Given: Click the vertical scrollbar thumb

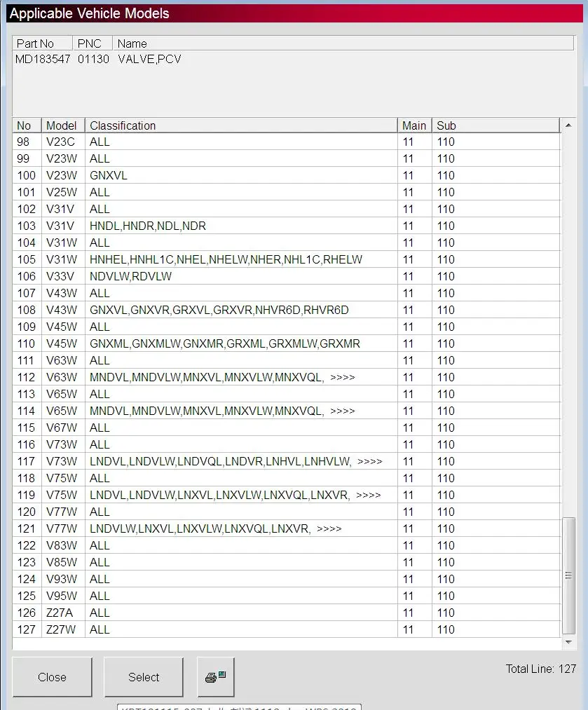Looking at the screenshot, I should pyautogui.click(x=568, y=575).
